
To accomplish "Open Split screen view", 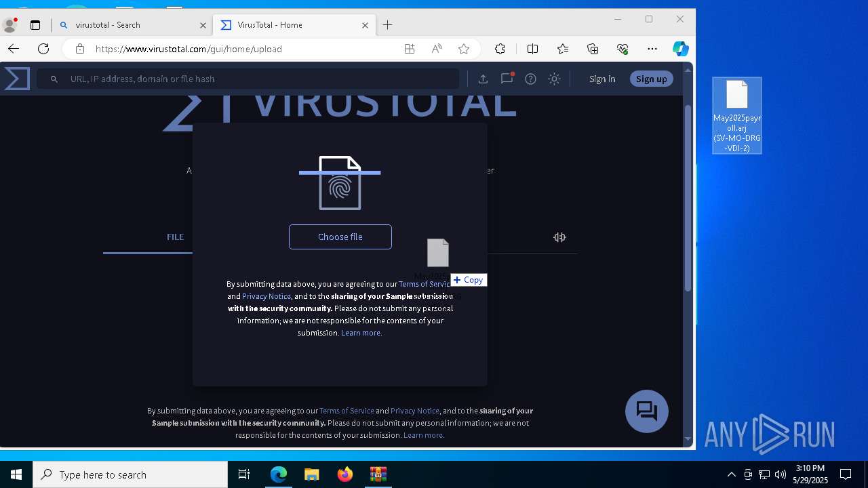I will click(x=533, y=49).
